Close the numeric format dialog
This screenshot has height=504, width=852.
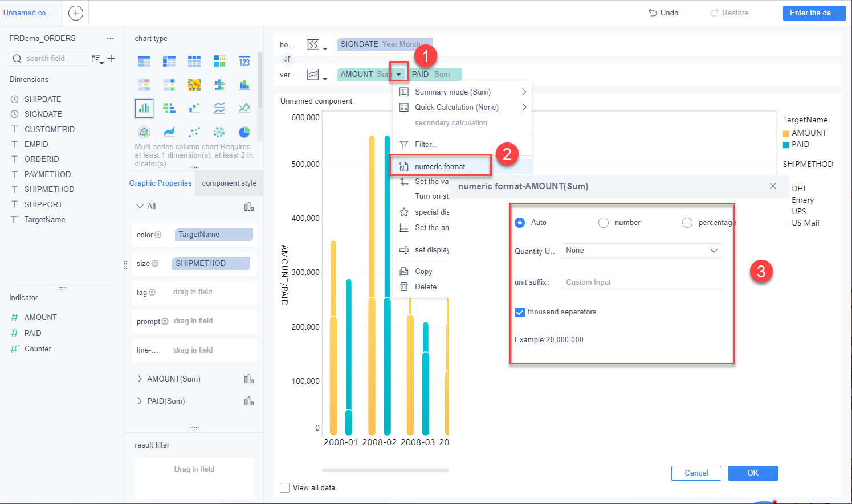(773, 186)
